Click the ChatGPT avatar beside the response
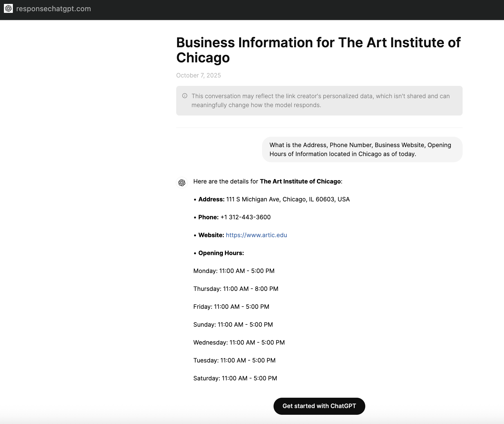 coord(182,183)
